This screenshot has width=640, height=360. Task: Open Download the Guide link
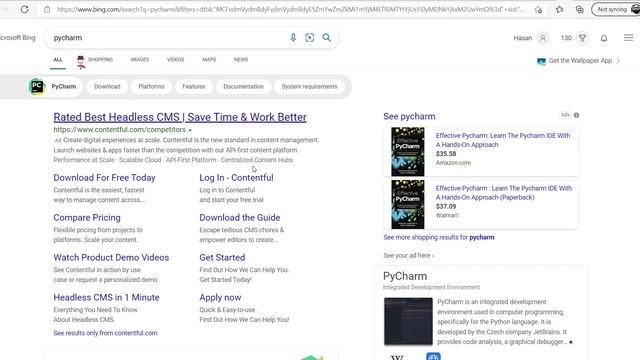coord(240,218)
